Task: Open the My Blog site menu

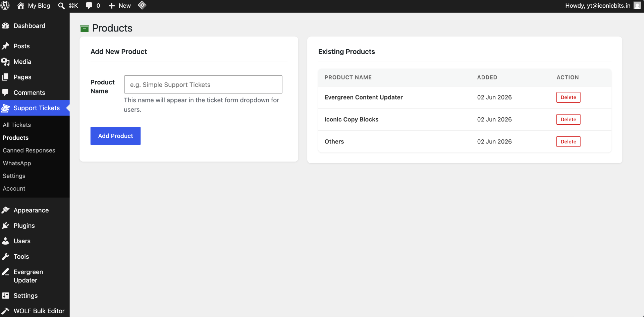Action: pos(34,6)
